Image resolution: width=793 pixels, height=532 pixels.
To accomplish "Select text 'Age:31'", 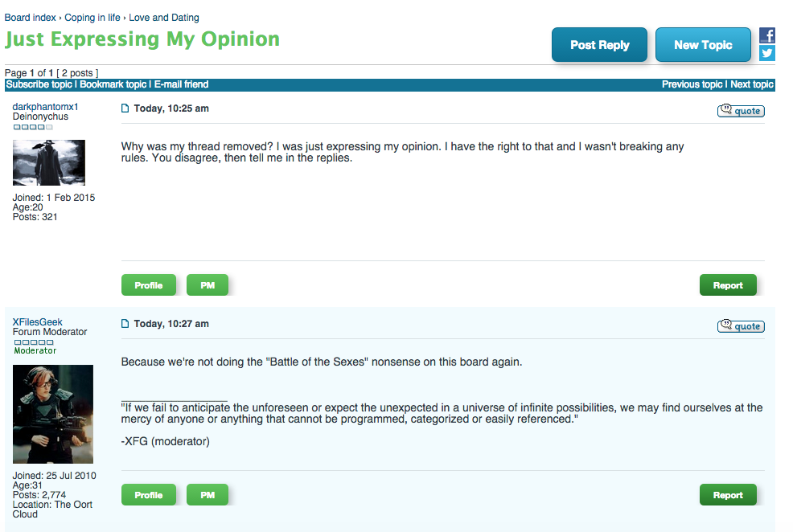I will coord(27,485).
